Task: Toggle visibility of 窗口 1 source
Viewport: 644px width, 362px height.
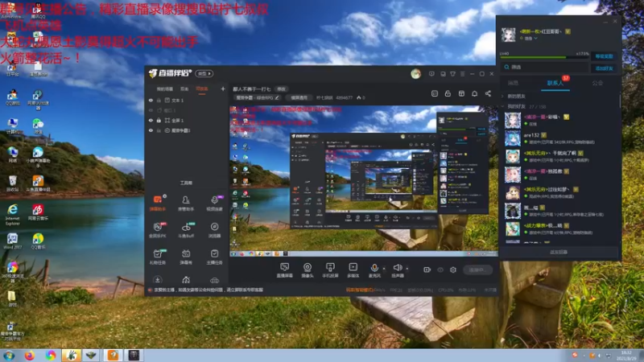Action: click(x=151, y=110)
